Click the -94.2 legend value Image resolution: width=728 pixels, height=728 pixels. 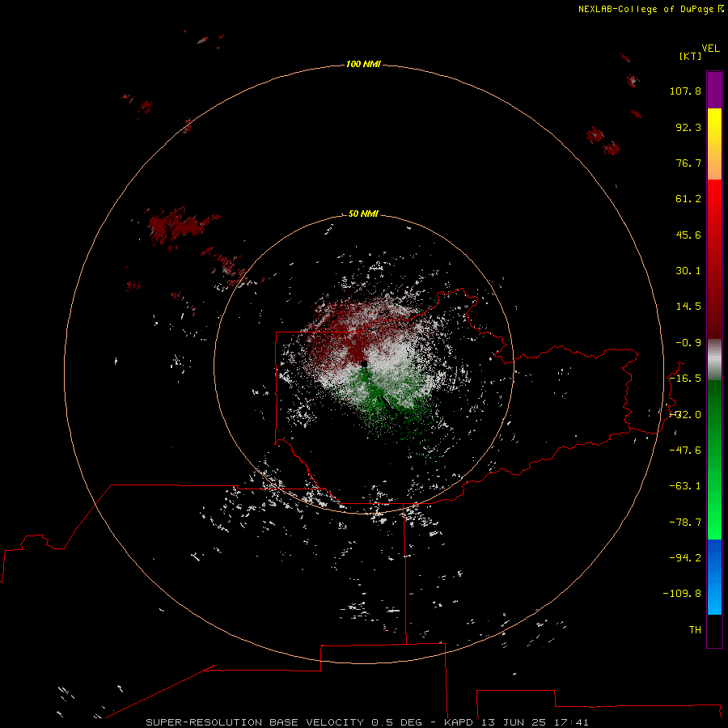point(685,557)
